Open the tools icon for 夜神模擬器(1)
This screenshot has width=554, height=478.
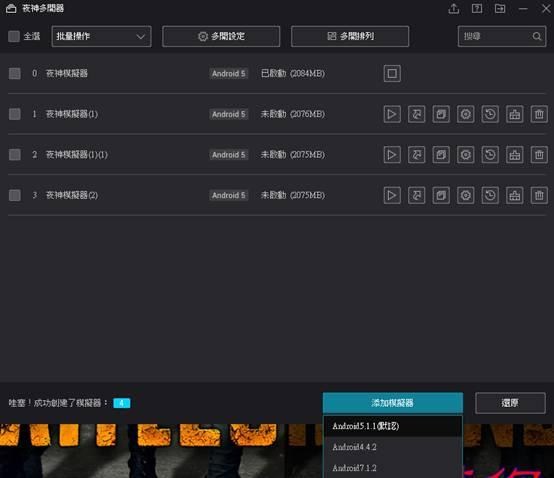[x=514, y=114]
